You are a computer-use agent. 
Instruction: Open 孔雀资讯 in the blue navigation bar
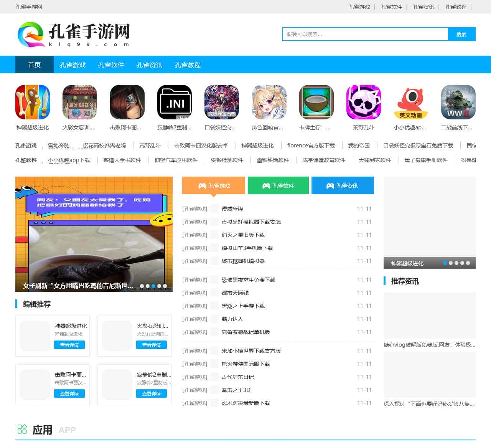point(150,65)
